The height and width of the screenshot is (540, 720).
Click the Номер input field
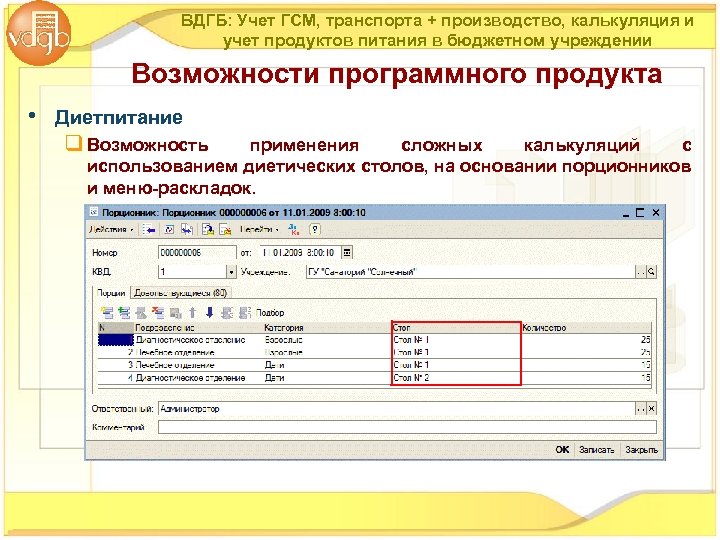click(197, 252)
